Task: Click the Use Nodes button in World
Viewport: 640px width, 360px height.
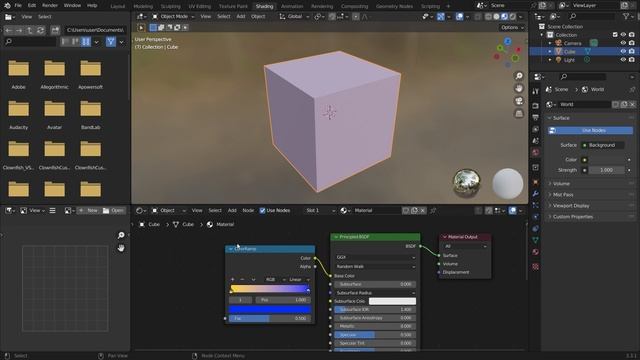Action: pyautogui.click(x=590, y=131)
